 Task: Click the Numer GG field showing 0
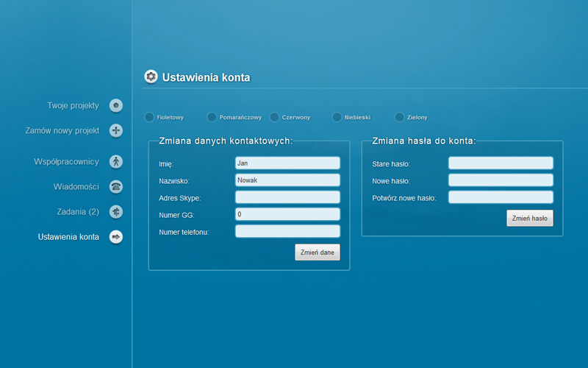coord(287,214)
